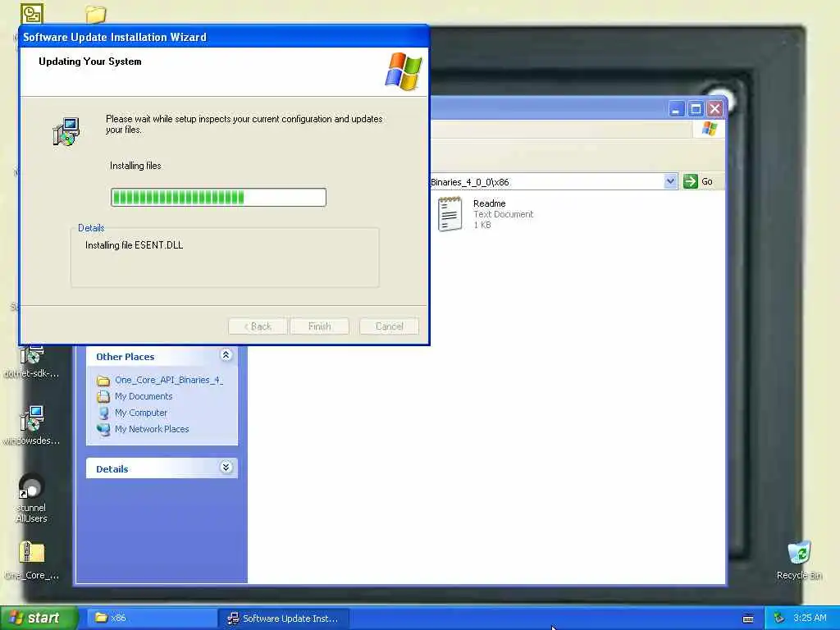Image resolution: width=840 pixels, height=630 pixels.
Task: Click the Software Update Installation Wizard title bar
Action: coord(224,37)
